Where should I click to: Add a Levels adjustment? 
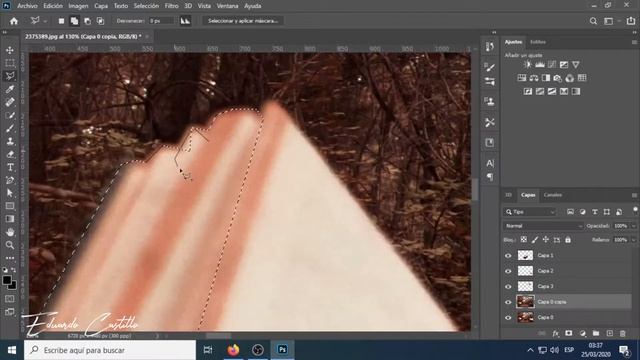540,64
